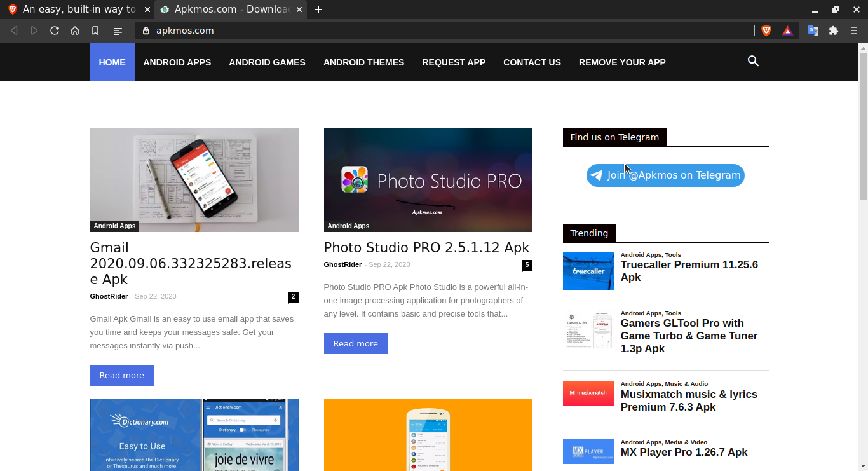
Task: Open the Truecaller trending thumbnail
Action: click(588, 271)
